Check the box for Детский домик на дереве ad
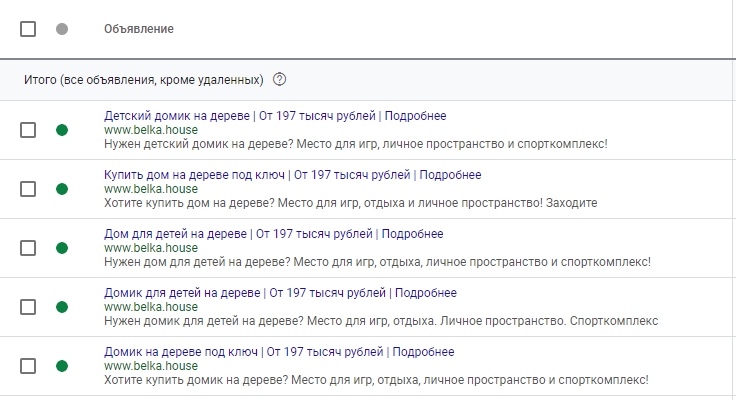The width and height of the screenshot is (736, 400). (28, 130)
